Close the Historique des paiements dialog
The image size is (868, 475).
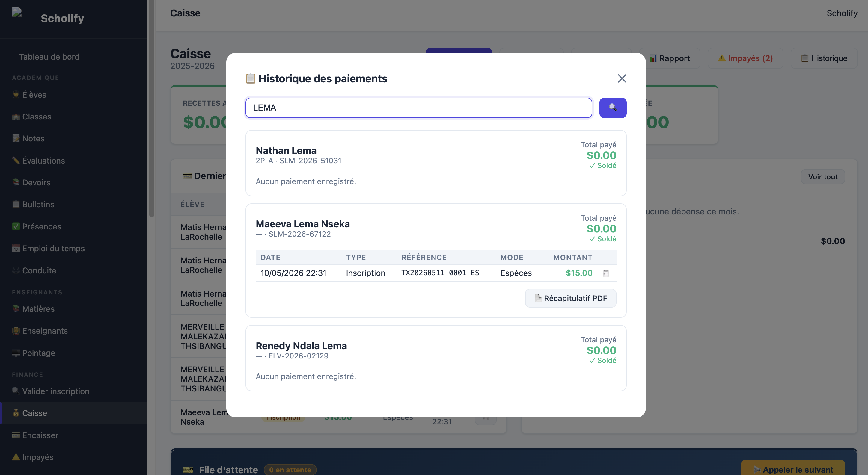tap(622, 78)
